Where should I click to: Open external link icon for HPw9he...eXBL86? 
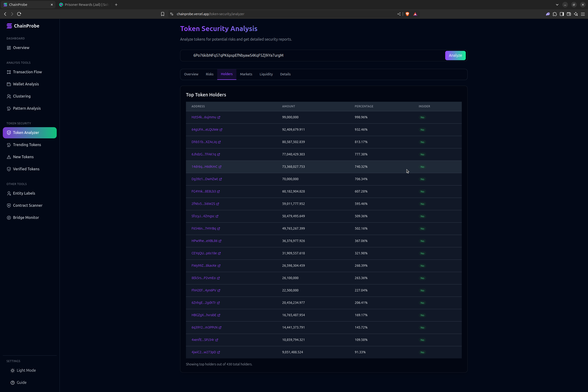220,241
